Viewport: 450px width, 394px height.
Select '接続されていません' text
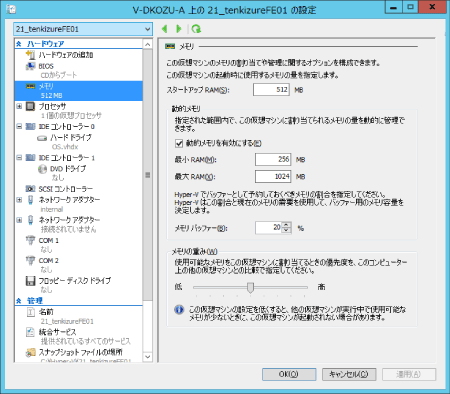pyautogui.click(x=68, y=229)
